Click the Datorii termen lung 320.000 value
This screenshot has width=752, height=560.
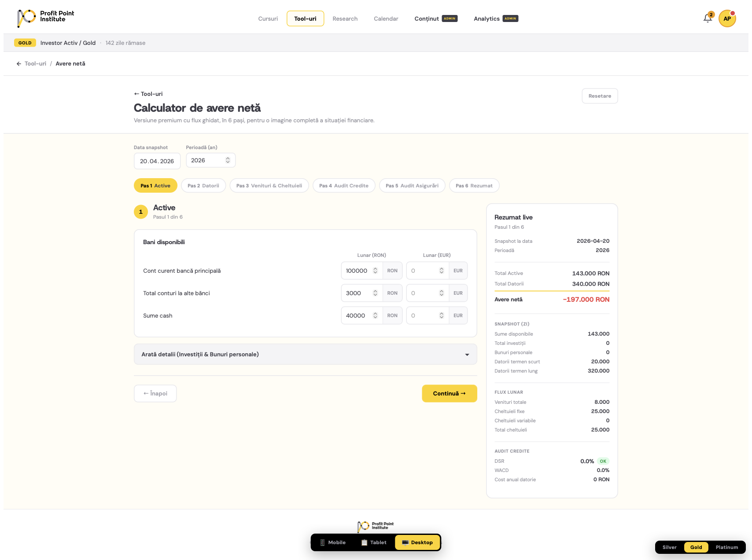click(x=598, y=371)
